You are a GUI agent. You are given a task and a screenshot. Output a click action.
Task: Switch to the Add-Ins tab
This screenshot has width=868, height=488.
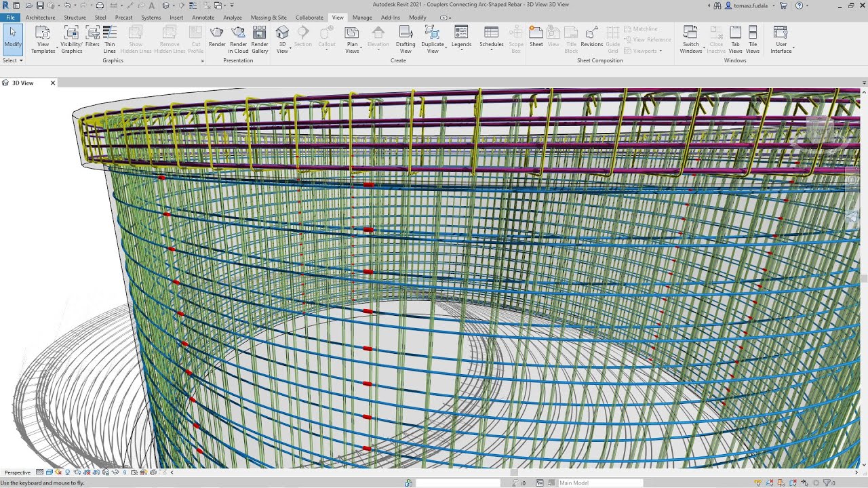[x=390, y=18]
